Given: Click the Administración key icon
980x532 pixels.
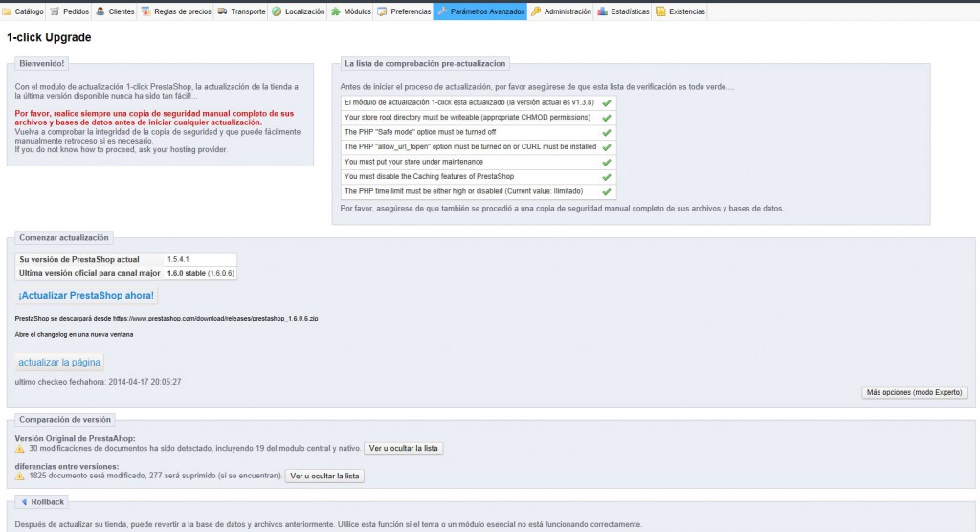Looking at the screenshot, I should point(536,11).
